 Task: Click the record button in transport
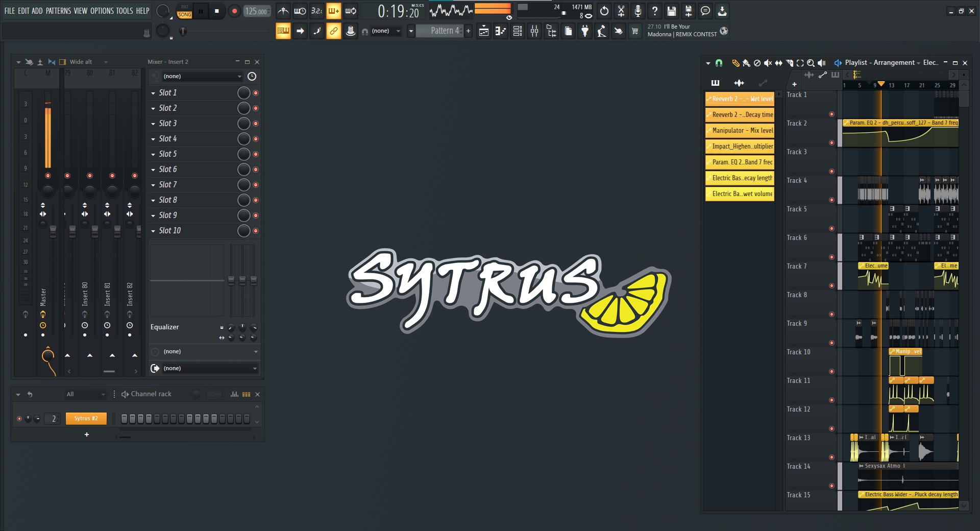[x=234, y=11]
